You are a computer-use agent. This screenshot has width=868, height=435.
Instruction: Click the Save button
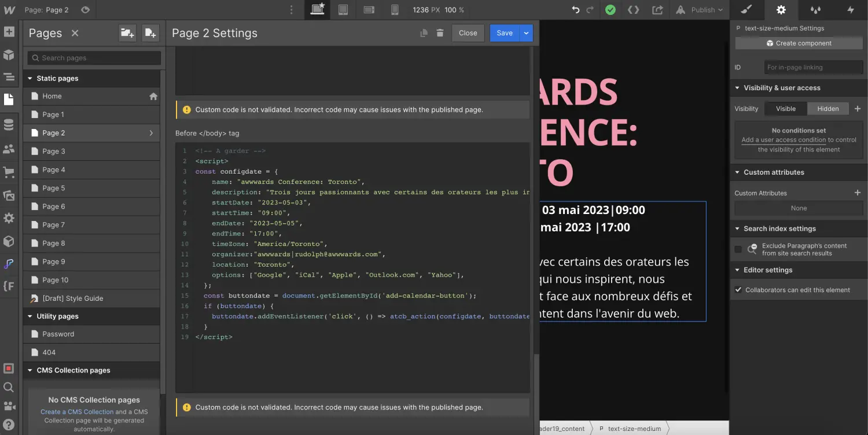point(505,33)
